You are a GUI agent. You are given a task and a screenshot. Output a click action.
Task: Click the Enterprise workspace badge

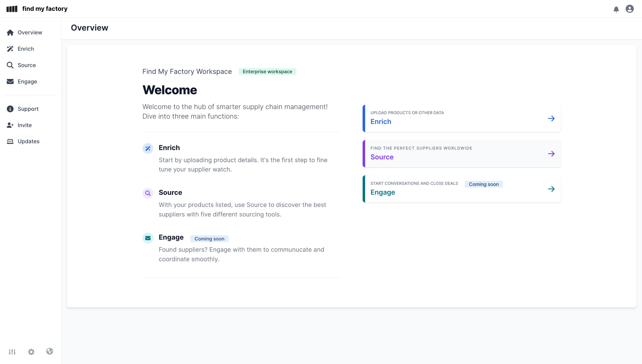(x=267, y=72)
